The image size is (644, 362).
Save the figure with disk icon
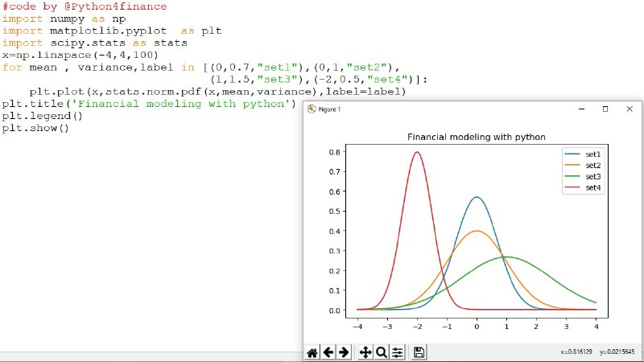(x=419, y=352)
